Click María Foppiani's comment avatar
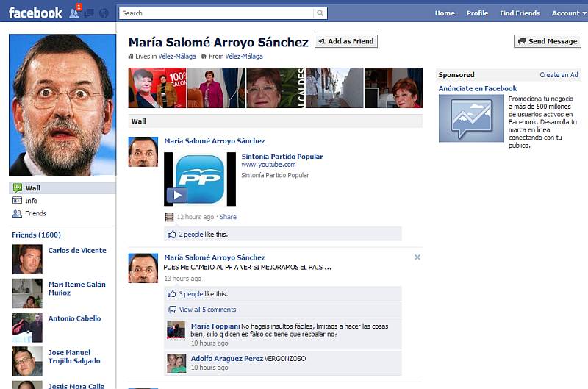 coord(176,330)
